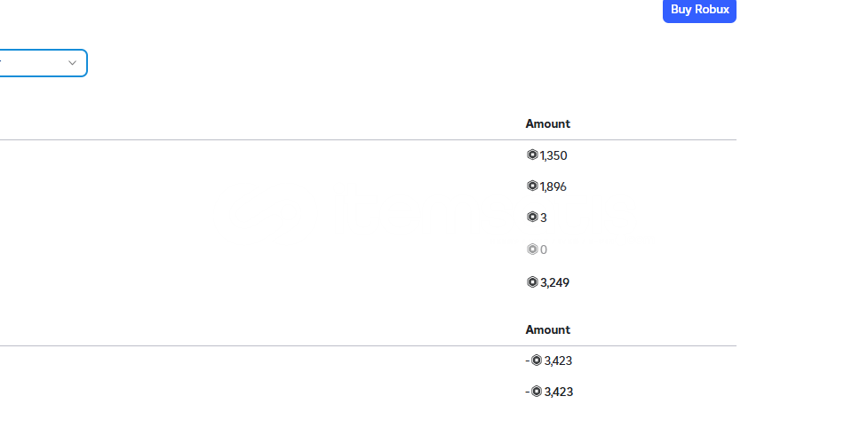868x428 pixels.
Task: Click the Robux icon beside 1,896
Action: 532,186
